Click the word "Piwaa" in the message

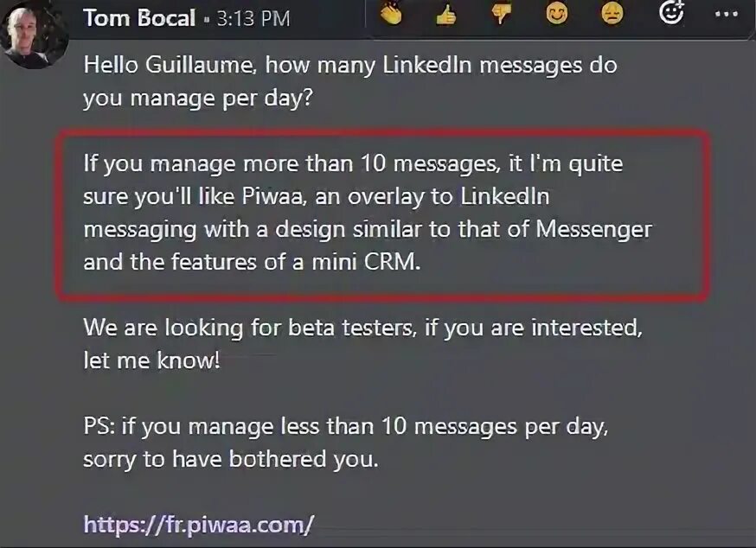tap(277, 196)
